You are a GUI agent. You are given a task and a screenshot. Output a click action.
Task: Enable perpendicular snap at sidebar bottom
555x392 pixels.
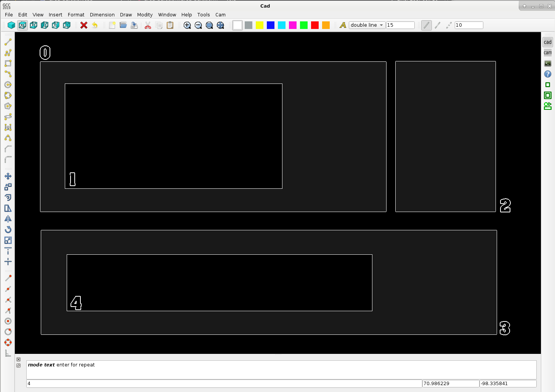8,353
